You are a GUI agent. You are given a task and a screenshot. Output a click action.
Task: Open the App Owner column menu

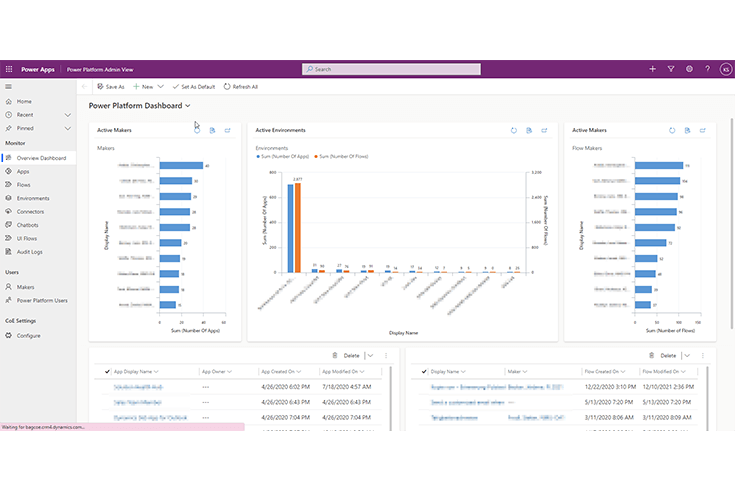point(229,372)
